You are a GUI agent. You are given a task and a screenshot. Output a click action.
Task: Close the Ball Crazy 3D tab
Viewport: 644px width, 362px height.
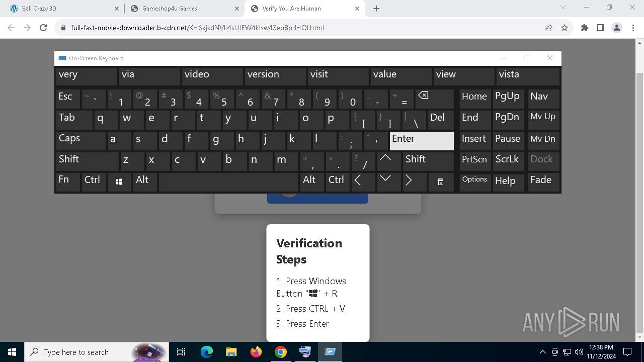pos(117,9)
